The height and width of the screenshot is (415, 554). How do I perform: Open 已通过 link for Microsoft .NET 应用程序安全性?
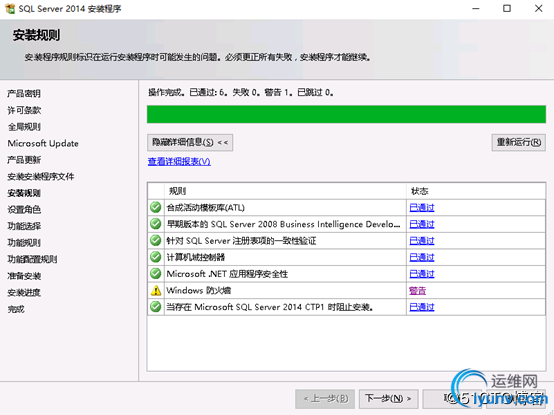(422, 274)
